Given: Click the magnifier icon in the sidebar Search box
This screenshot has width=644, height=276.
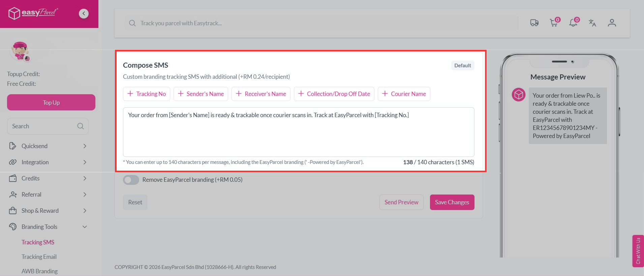Looking at the screenshot, I should point(80,126).
